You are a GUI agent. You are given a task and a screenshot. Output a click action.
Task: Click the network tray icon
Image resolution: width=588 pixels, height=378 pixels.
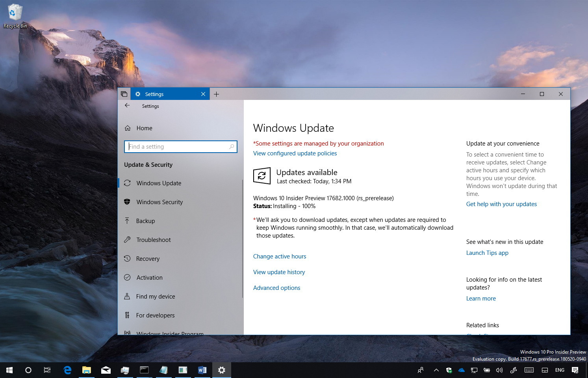point(474,370)
